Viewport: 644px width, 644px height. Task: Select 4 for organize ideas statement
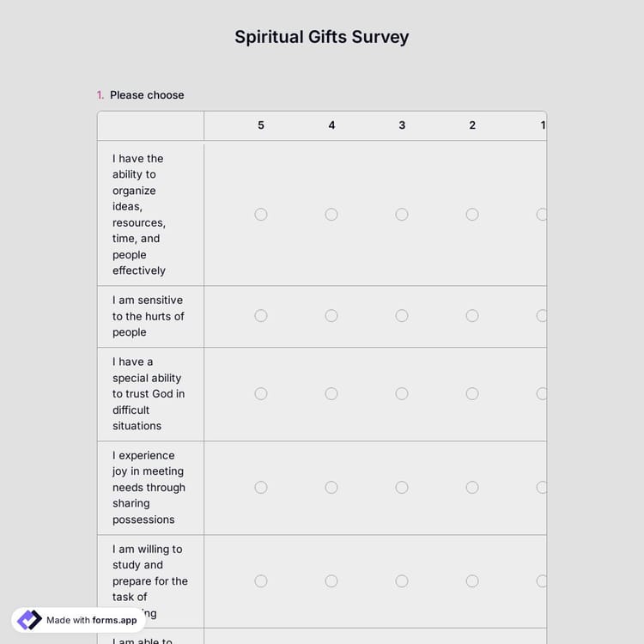pos(331,215)
